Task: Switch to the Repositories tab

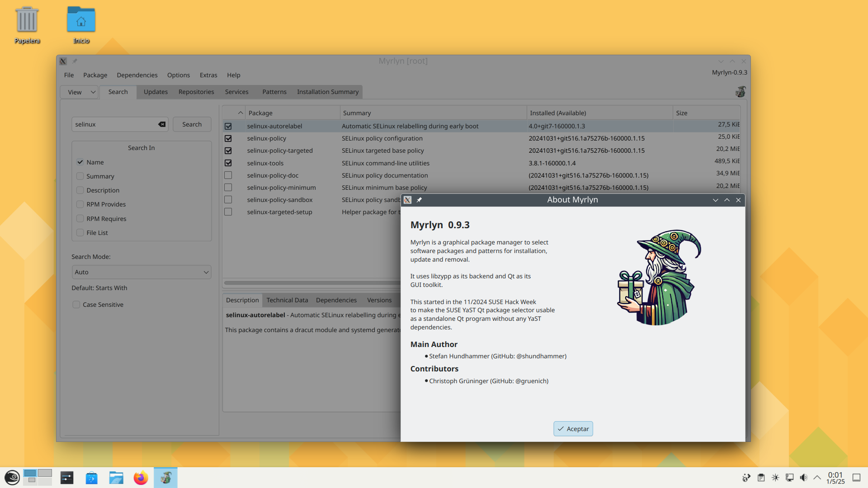Action: pyautogui.click(x=196, y=92)
